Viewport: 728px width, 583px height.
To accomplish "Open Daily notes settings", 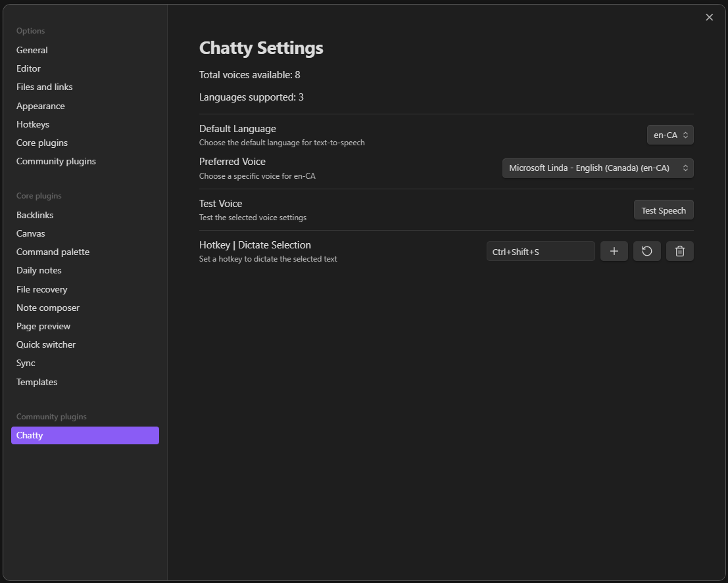I will (x=85, y=271).
